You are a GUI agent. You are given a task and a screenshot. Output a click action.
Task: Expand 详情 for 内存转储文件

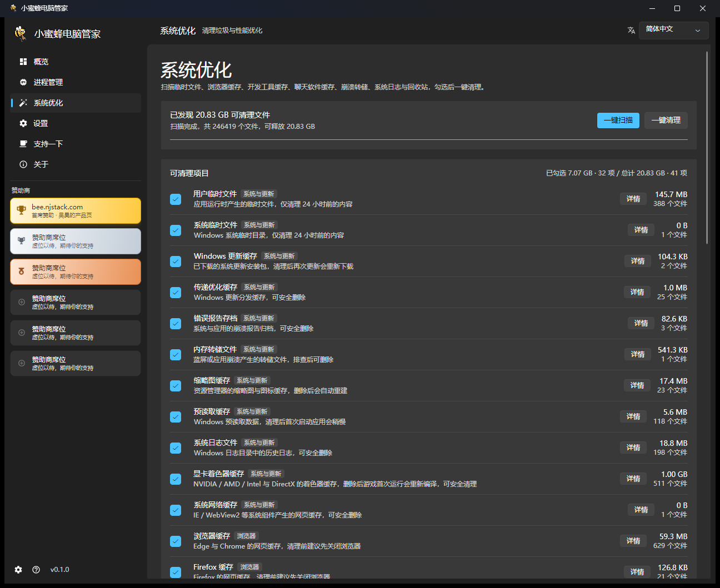[638, 354]
